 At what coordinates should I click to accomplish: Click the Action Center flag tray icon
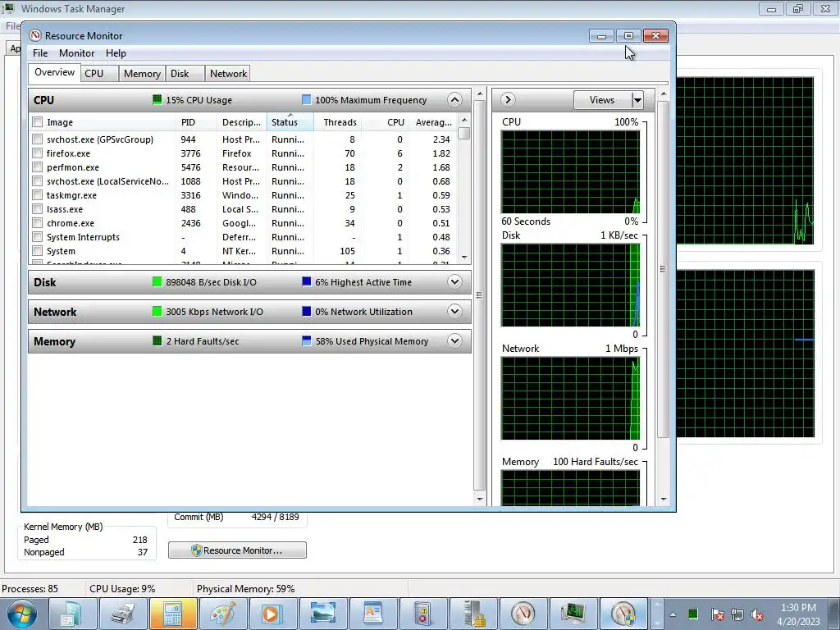(717, 614)
